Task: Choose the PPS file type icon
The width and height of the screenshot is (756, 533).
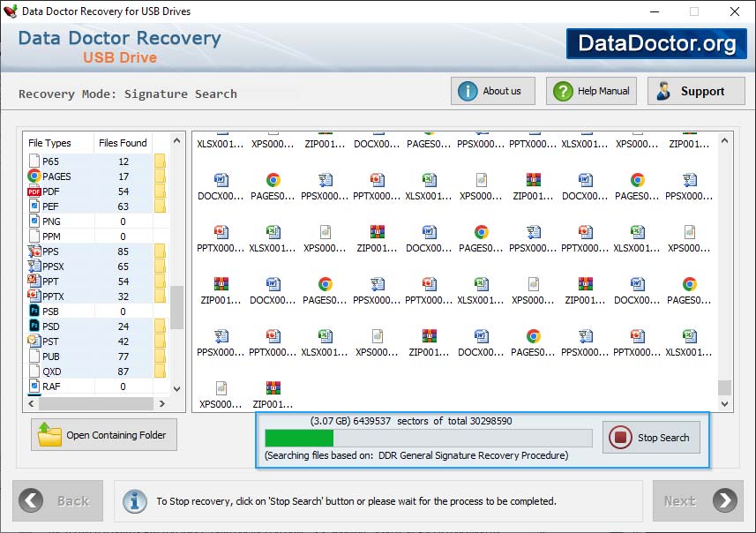Action: coord(34,251)
